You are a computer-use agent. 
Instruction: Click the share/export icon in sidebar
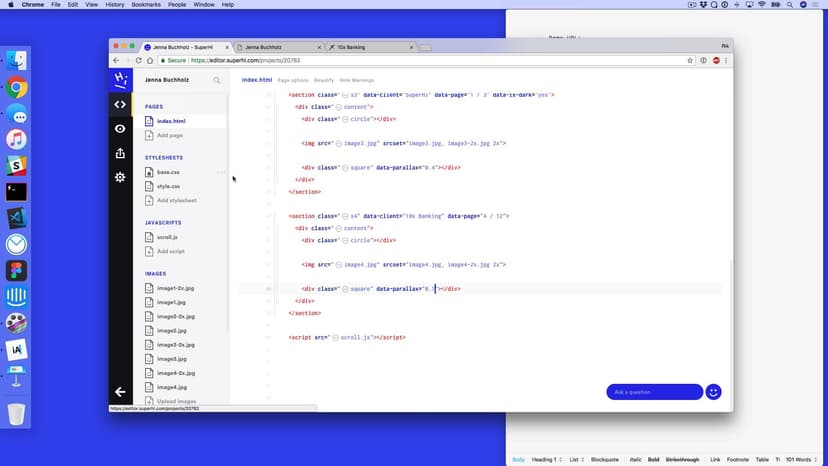click(120, 153)
